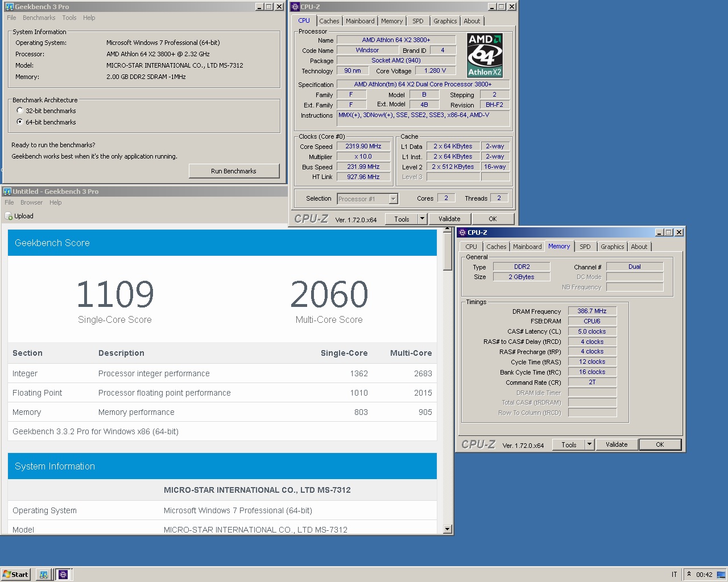Click Run Benchmarks button
Screen dimensions: 728x582
pos(234,171)
